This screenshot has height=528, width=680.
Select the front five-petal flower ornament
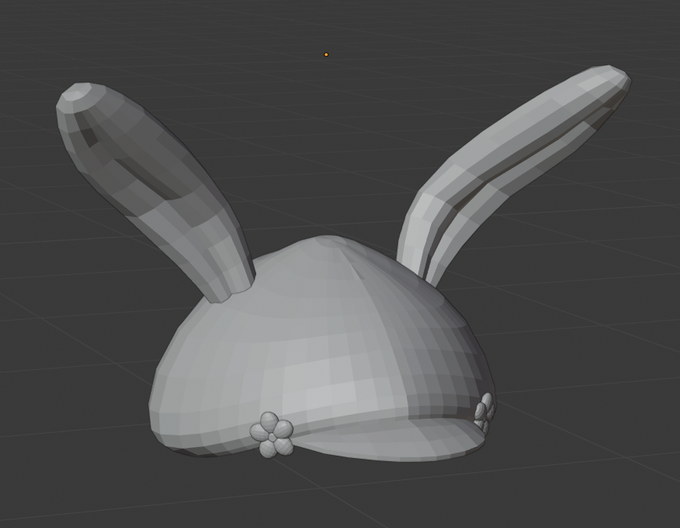272,435
